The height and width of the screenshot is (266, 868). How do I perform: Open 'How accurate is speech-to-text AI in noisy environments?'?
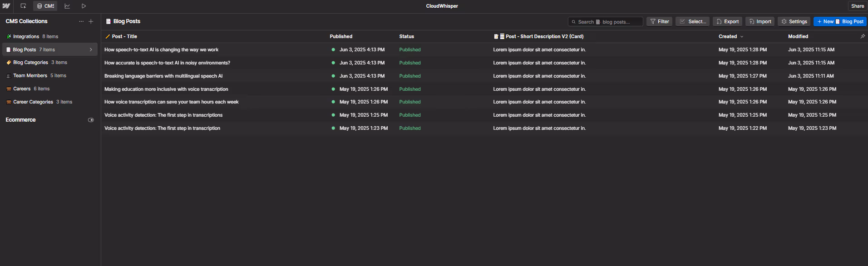[x=167, y=63]
